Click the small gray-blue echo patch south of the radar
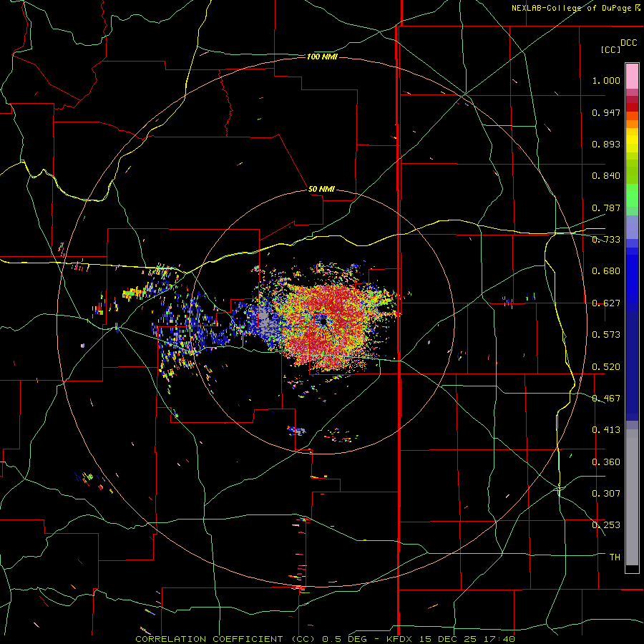644x644 pixels. point(297,431)
